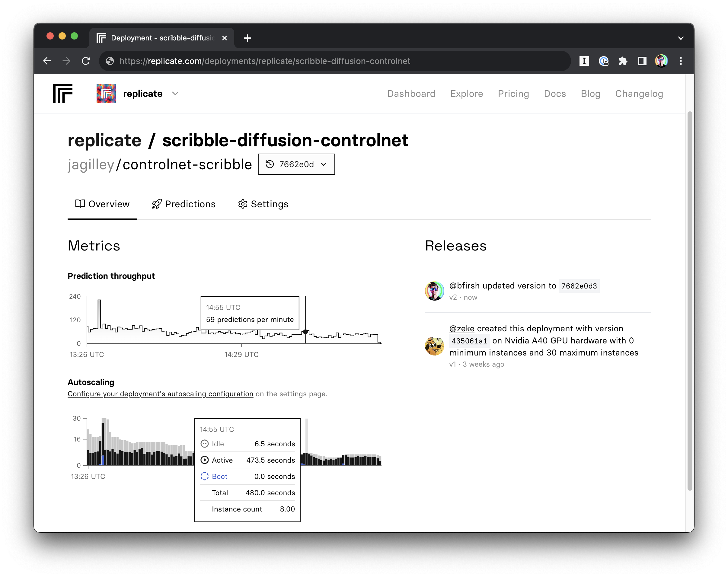
Task: Click the 'Prediction throughput' chart title
Action: (111, 276)
